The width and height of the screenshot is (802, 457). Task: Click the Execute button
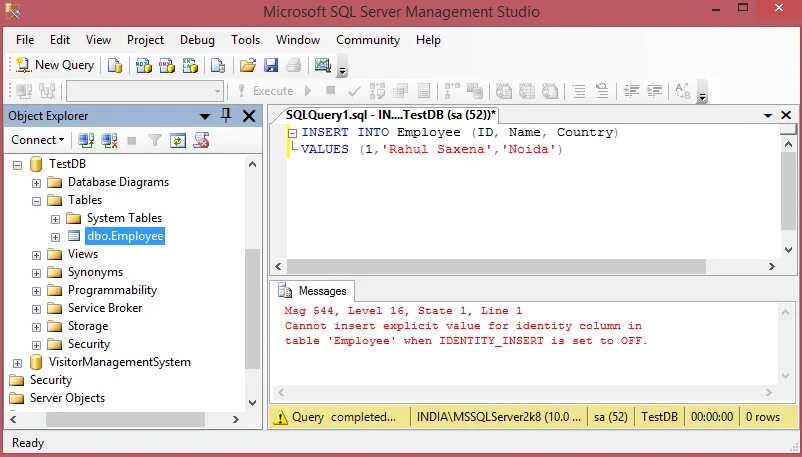click(266, 91)
